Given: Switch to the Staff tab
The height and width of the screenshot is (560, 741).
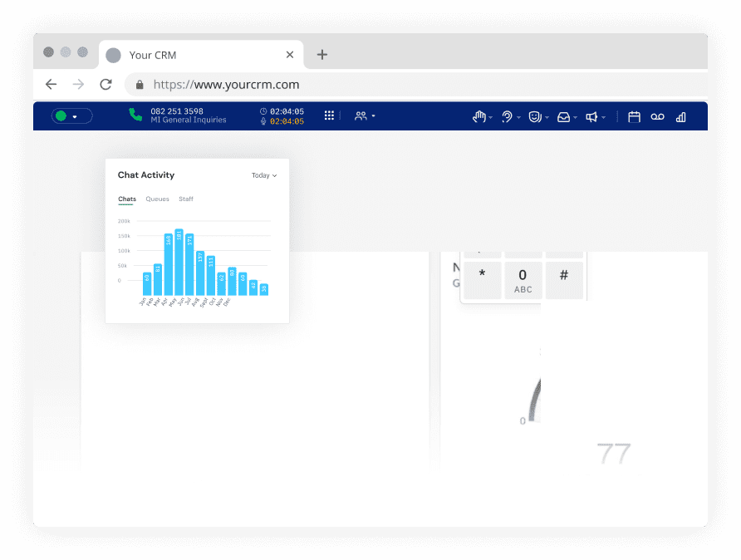Looking at the screenshot, I should 186,199.
